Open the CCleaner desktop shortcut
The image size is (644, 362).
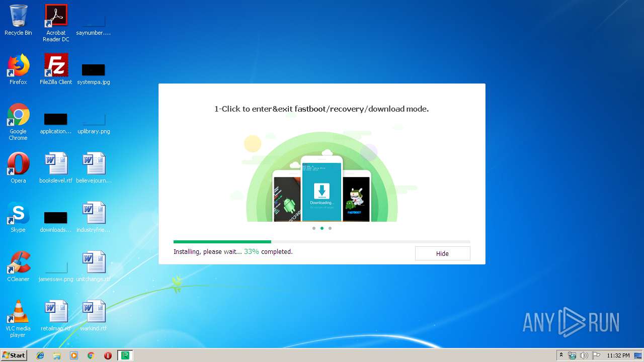pos(18,266)
